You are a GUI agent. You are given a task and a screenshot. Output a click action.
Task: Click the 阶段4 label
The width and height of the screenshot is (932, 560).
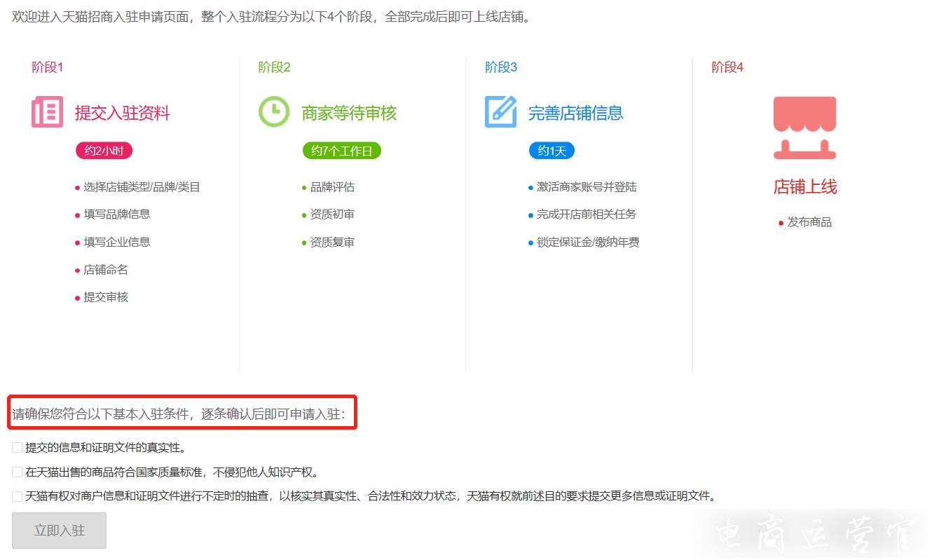[727, 67]
